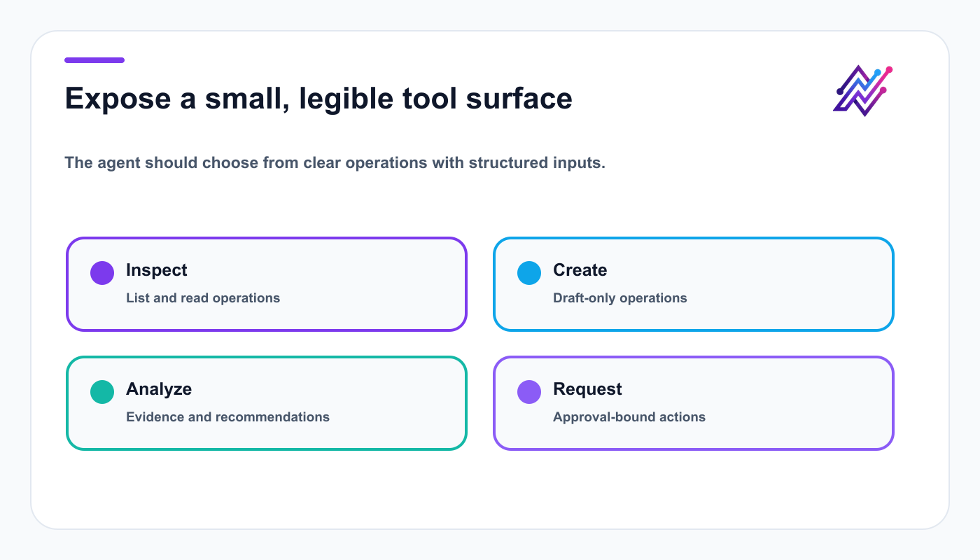This screenshot has width=980, height=560.
Task: Click the subtitle about clear operations
Action: coord(335,163)
